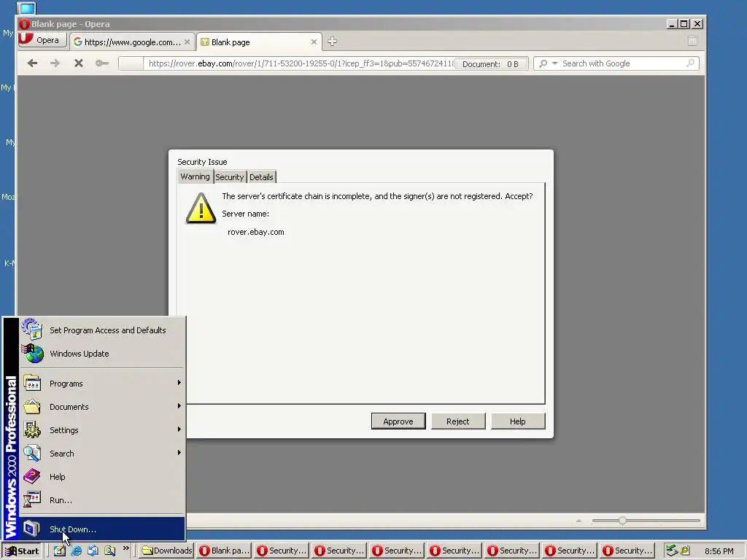The width and height of the screenshot is (747, 560).
Task: Open a new tab with plus icon
Action: pyautogui.click(x=333, y=42)
